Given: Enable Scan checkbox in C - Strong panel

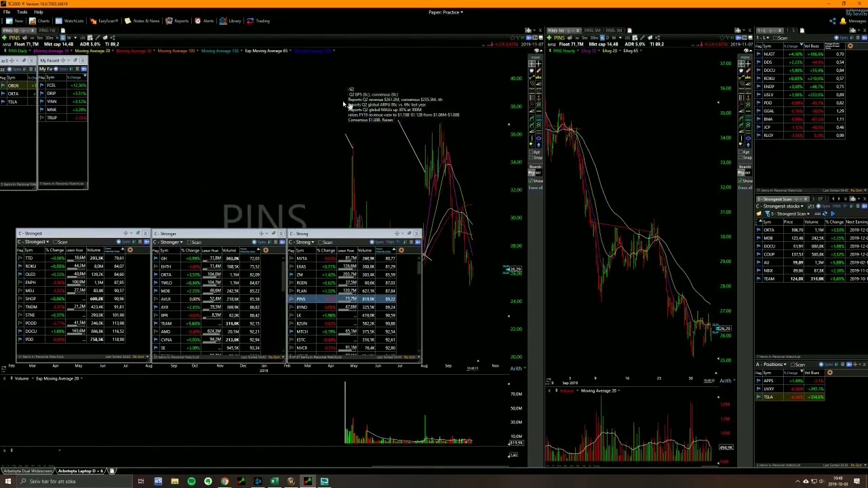Looking at the screenshot, I should 320,242.
